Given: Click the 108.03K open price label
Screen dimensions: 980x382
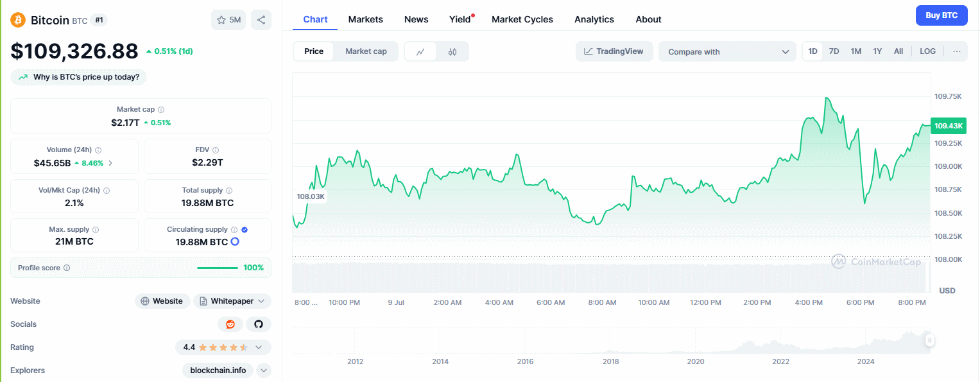Looking at the screenshot, I should tap(311, 196).
